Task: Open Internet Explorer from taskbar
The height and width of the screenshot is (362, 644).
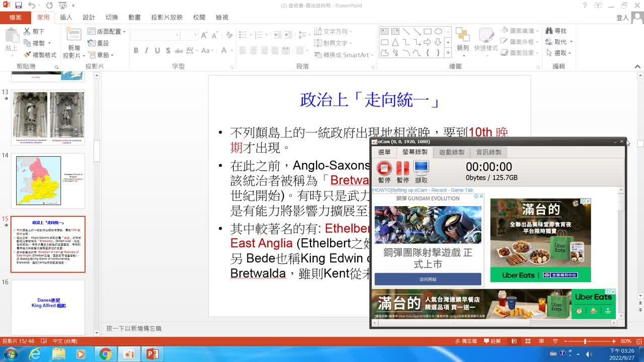Action: point(35,354)
